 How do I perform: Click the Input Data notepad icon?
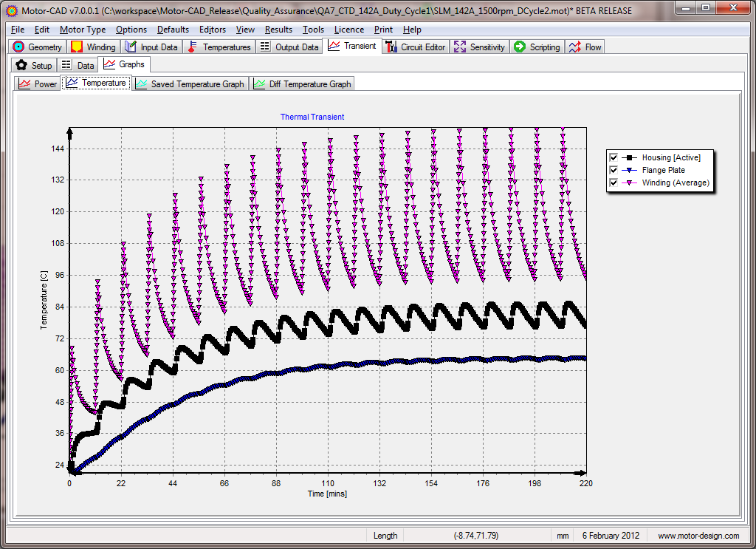tap(130, 47)
